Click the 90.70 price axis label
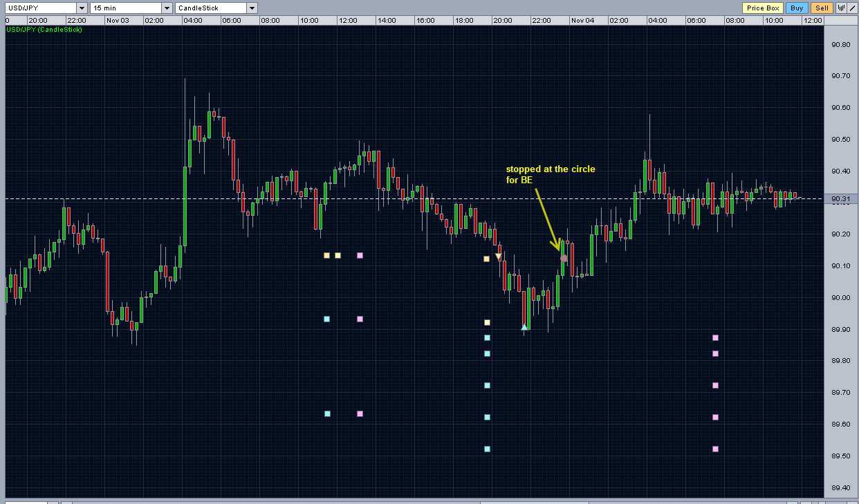 (840, 76)
